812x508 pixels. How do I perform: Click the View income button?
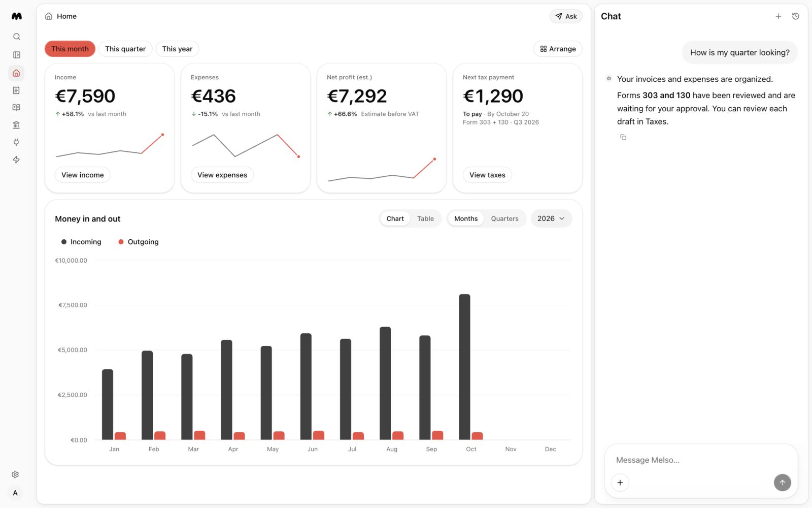83,175
